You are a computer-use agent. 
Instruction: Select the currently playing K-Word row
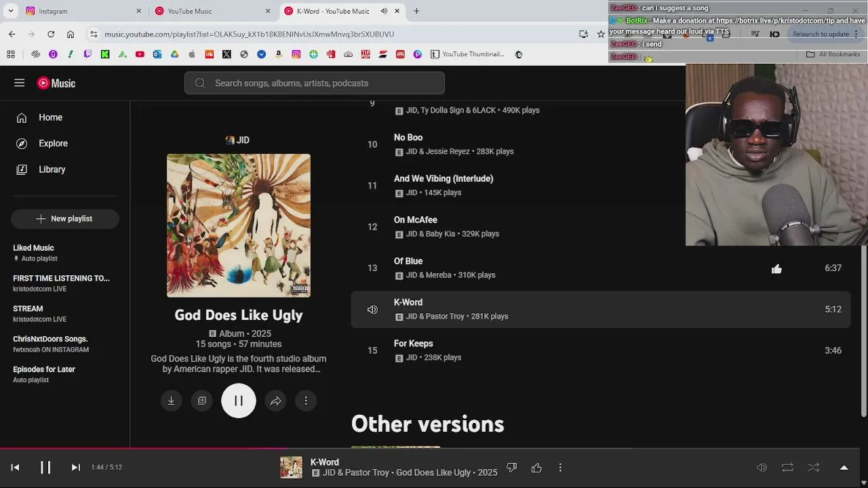click(600, 309)
